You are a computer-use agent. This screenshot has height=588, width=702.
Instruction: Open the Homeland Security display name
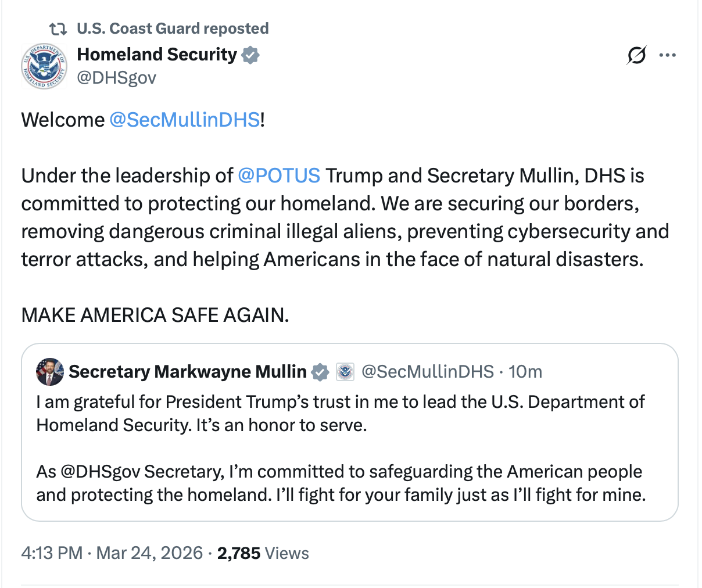point(157,55)
